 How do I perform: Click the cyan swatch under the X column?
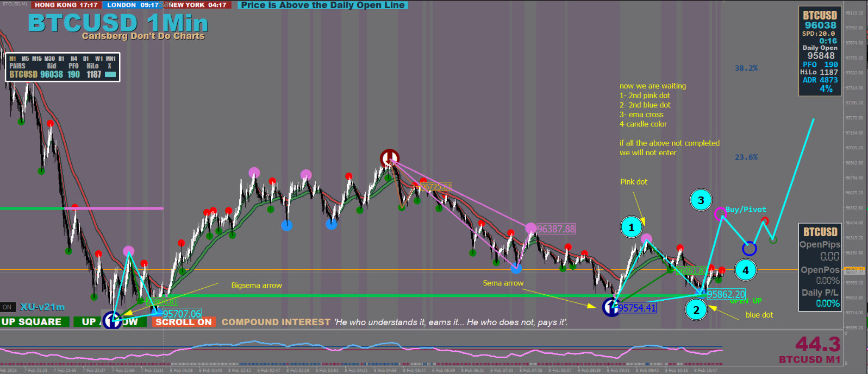110,74
